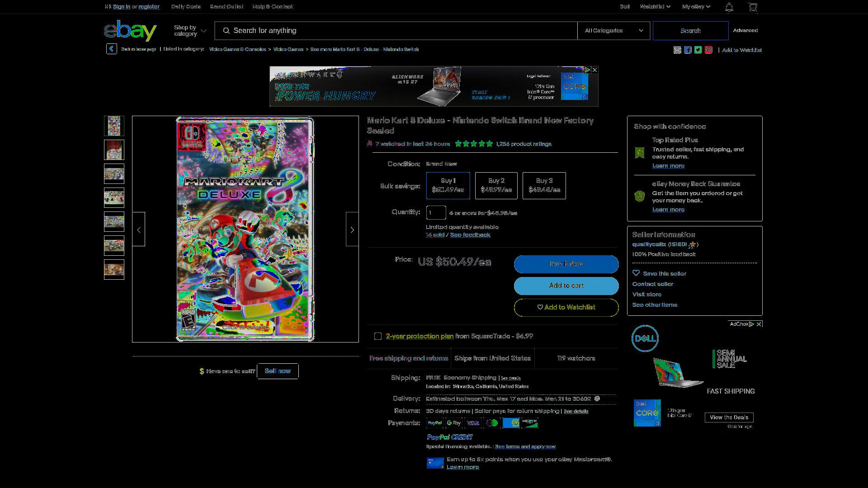Screen dimensions: 868x488
Task: Click Learn more under Top Rated Plus
Action: click(668, 166)
